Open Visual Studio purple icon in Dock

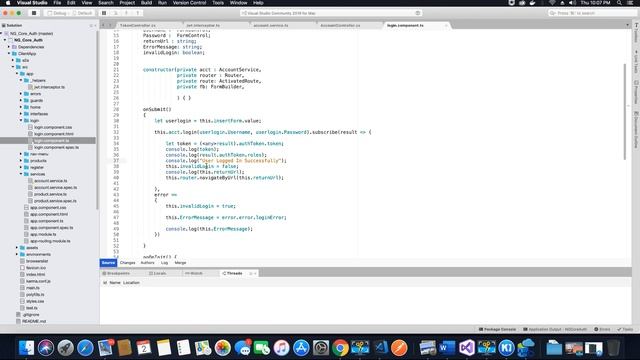point(467,348)
